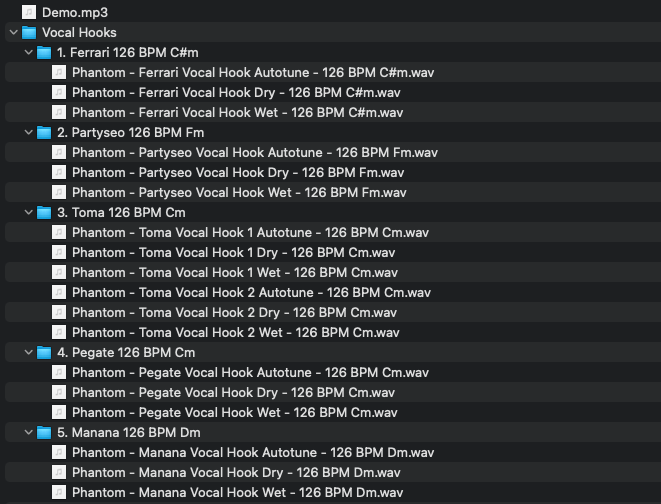Click the 2. Partyseo 126 BPM Fm folder icon
Image resolution: width=661 pixels, height=504 pixels.
pos(43,132)
